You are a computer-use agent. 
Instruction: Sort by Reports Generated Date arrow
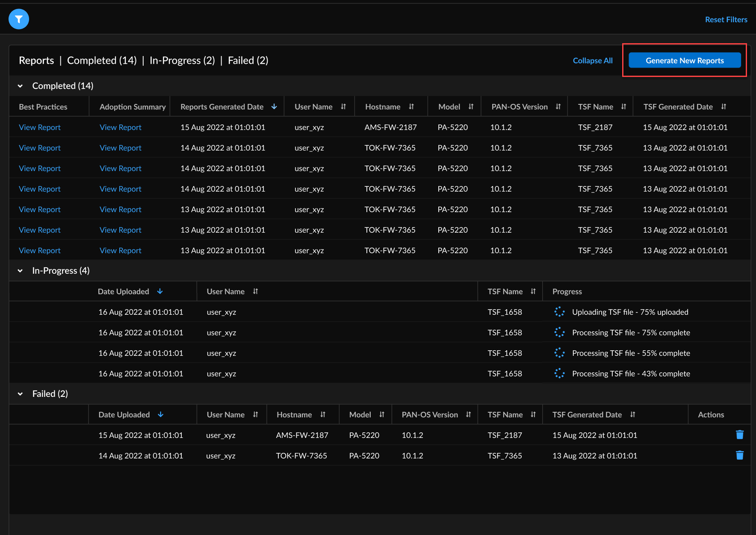tap(274, 106)
